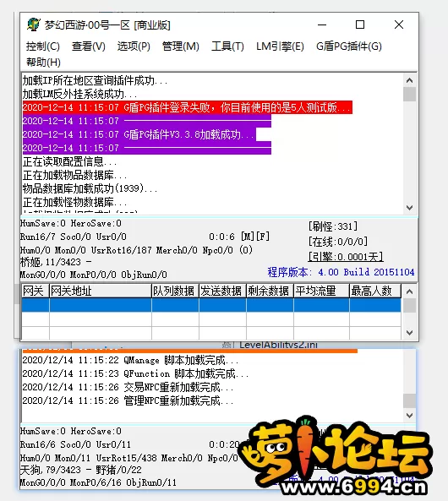Select the 加载LM反外挂系统成功 log line
Screen dimensions: 448x501
(79, 94)
